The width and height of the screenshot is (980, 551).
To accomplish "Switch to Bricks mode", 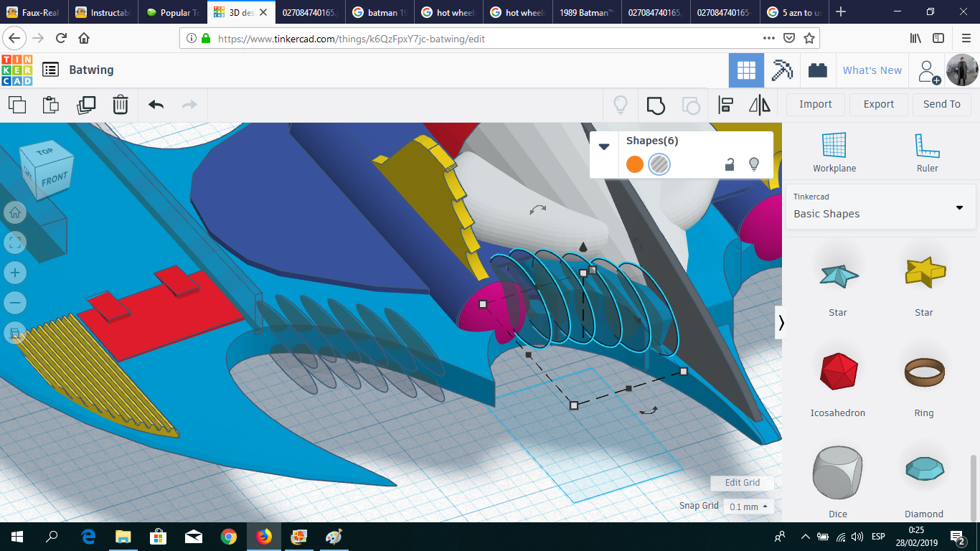I will pos(817,70).
